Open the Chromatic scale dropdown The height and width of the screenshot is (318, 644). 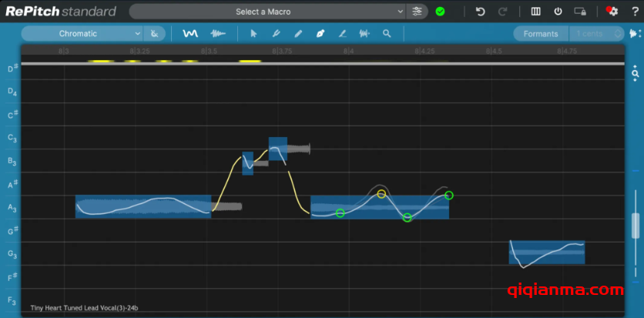point(82,34)
